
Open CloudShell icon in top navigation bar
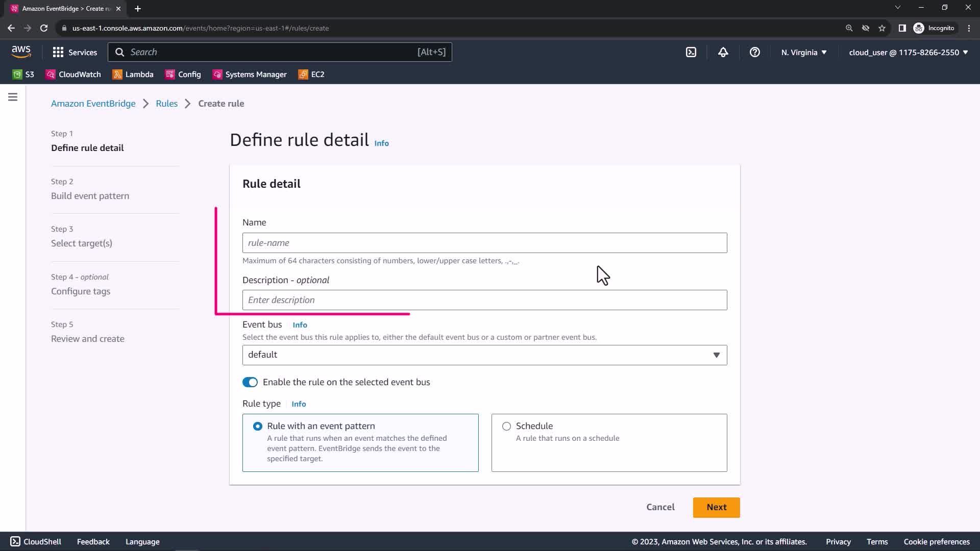(691, 52)
